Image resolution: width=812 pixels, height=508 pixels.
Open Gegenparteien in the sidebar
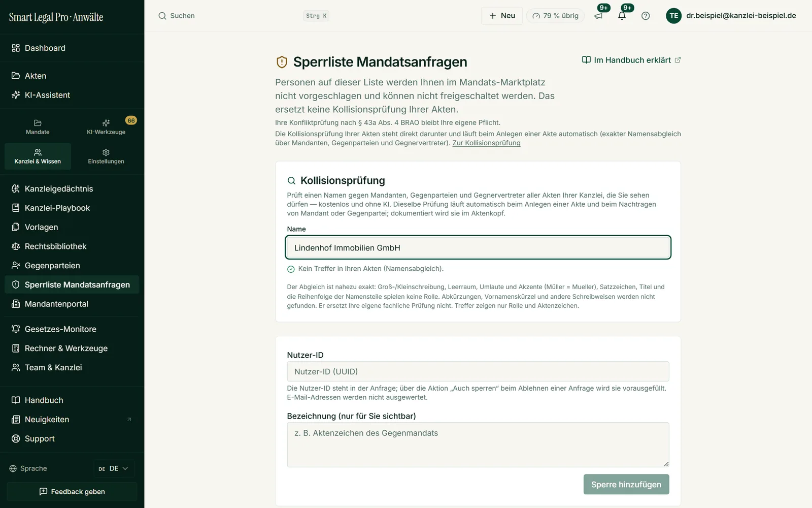pos(72,266)
